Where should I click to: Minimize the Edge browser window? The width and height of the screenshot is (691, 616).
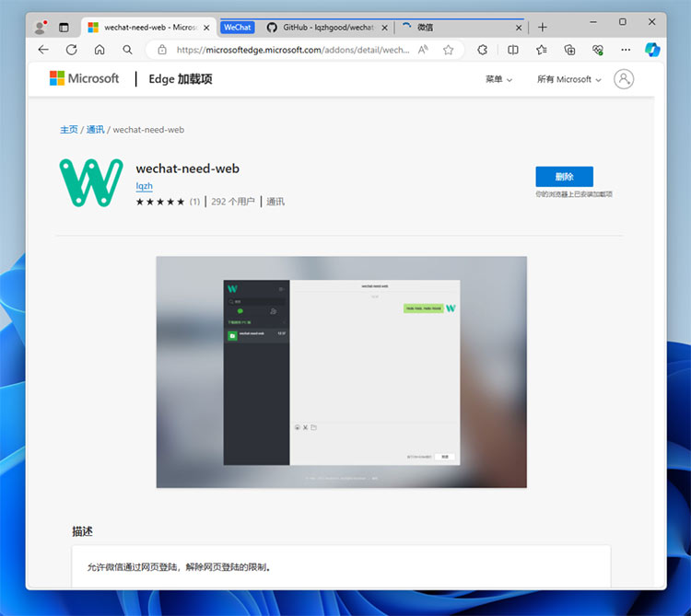tap(593, 21)
